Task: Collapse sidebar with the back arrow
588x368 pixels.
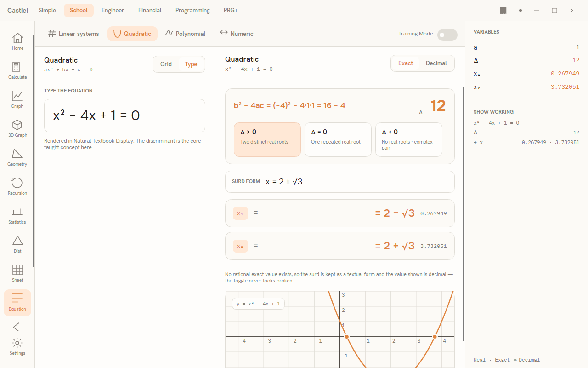Action: pyautogui.click(x=17, y=327)
